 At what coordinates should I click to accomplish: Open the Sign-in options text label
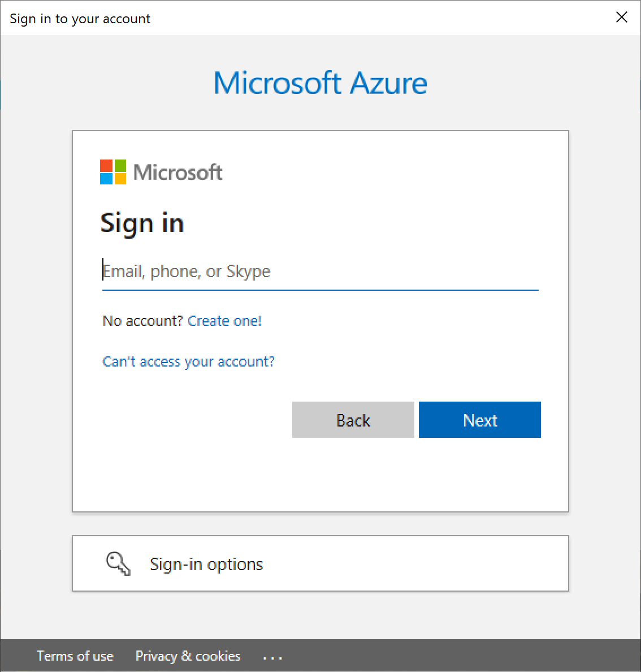[206, 564]
